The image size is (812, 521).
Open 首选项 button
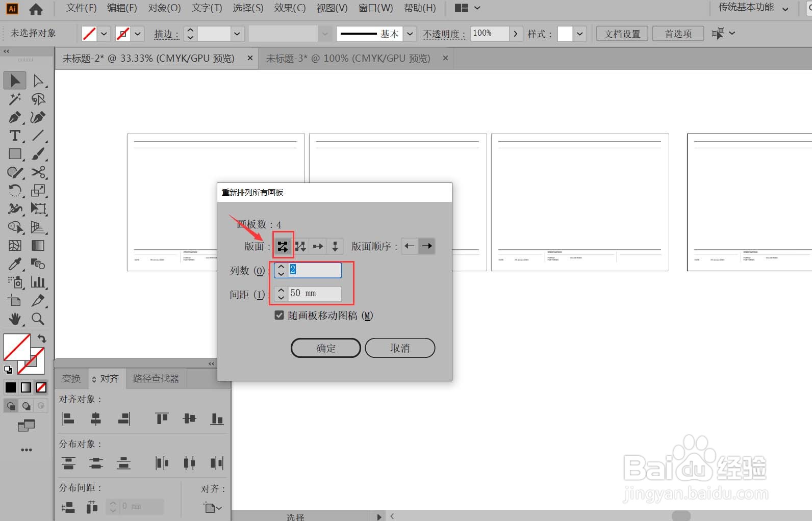coord(678,34)
